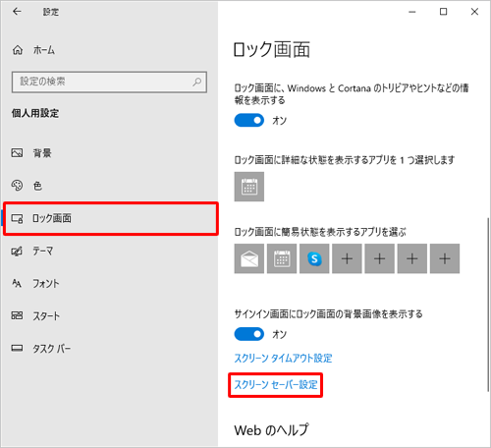This screenshot has height=448, width=491.
Task: Click the フォント letters icon
Action: coord(17,283)
